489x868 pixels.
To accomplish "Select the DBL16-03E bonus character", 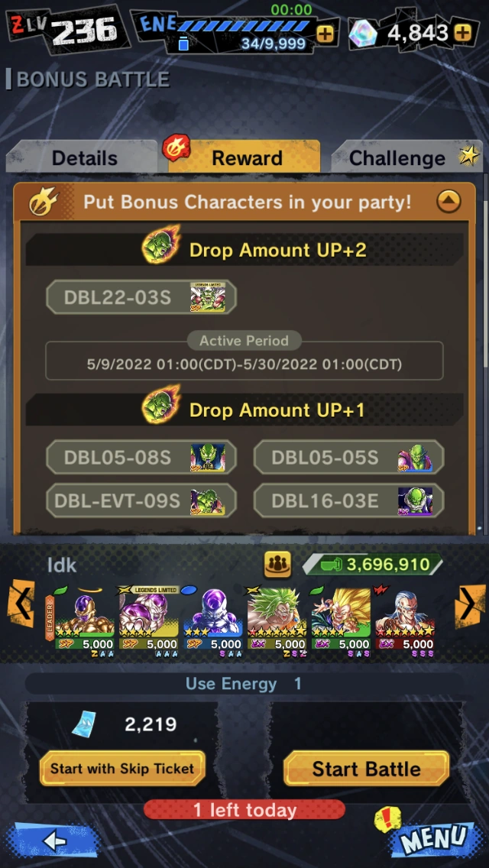I will click(x=349, y=501).
